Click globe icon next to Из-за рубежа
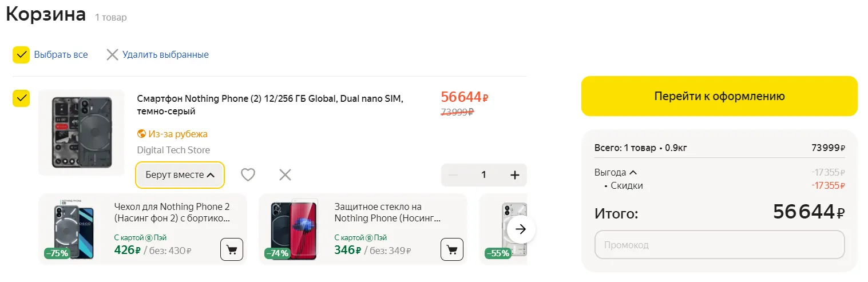This screenshot has width=868, height=282. [x=142, y=134]
